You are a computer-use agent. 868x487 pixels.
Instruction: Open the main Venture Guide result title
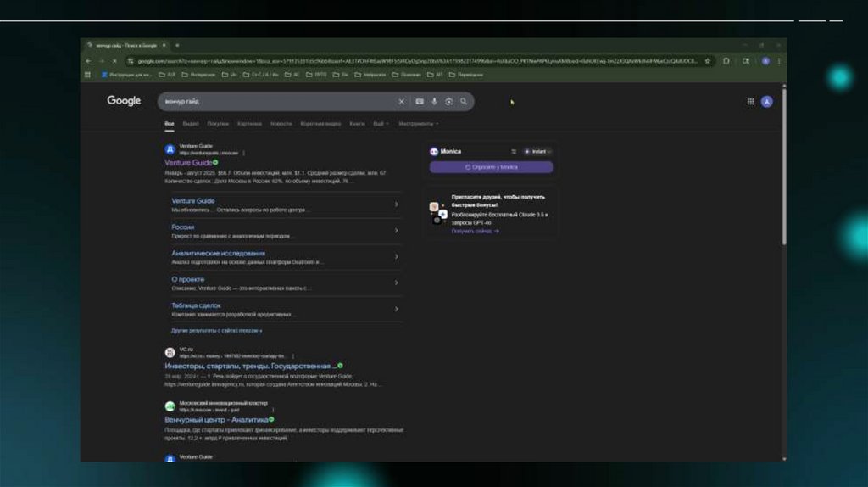(x=188, y=163)
